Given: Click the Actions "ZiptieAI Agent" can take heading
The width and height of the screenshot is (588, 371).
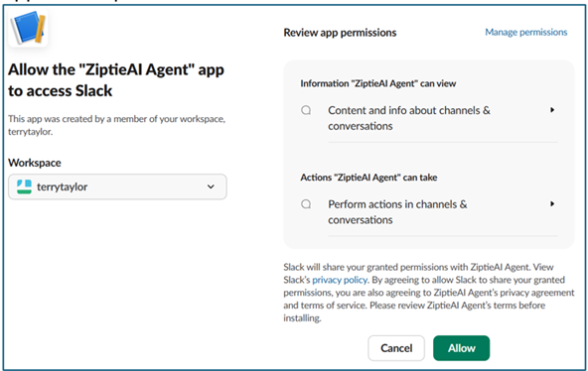Looking at the screenshot, I should click(368, 178).
